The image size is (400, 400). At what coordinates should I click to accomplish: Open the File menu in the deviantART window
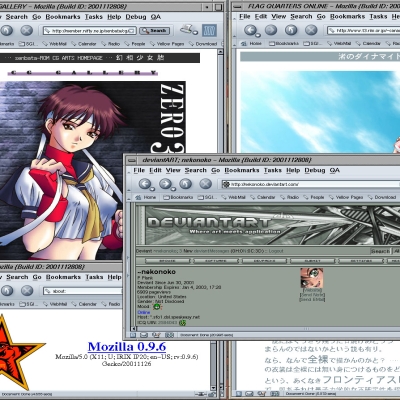pyautogui.click(x=139, y=170)
